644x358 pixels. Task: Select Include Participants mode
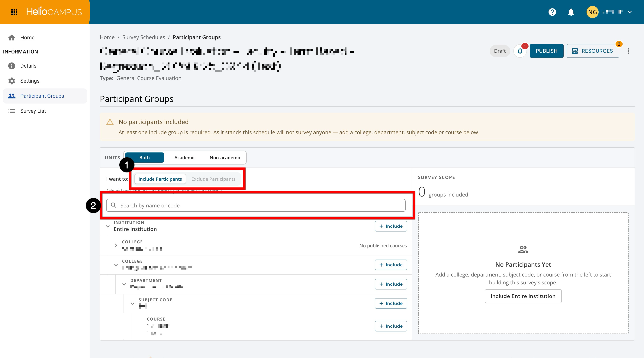[160, 179]
